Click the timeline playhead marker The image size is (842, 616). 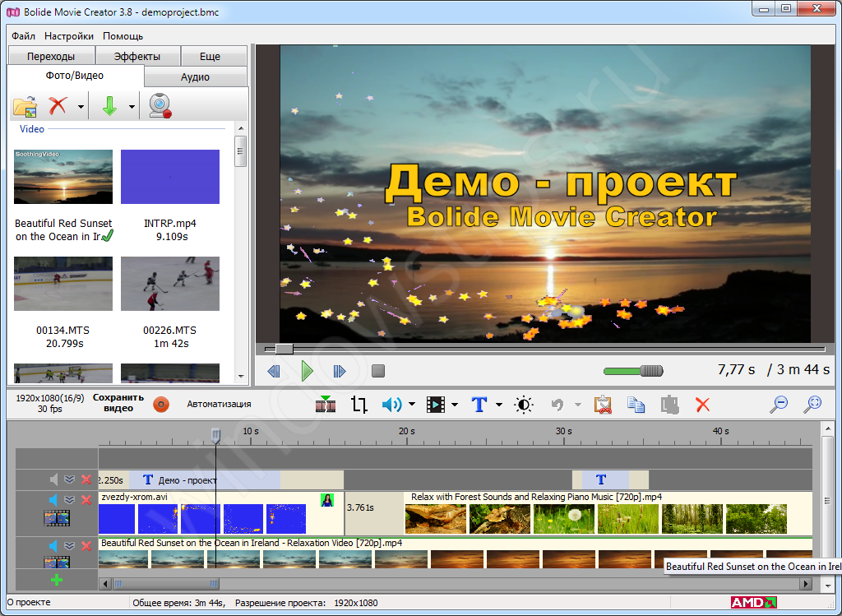tap(216, 436)
